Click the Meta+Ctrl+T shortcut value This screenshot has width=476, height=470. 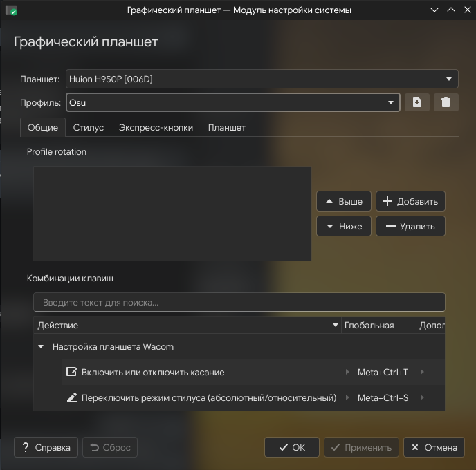[x=383, y=372]
